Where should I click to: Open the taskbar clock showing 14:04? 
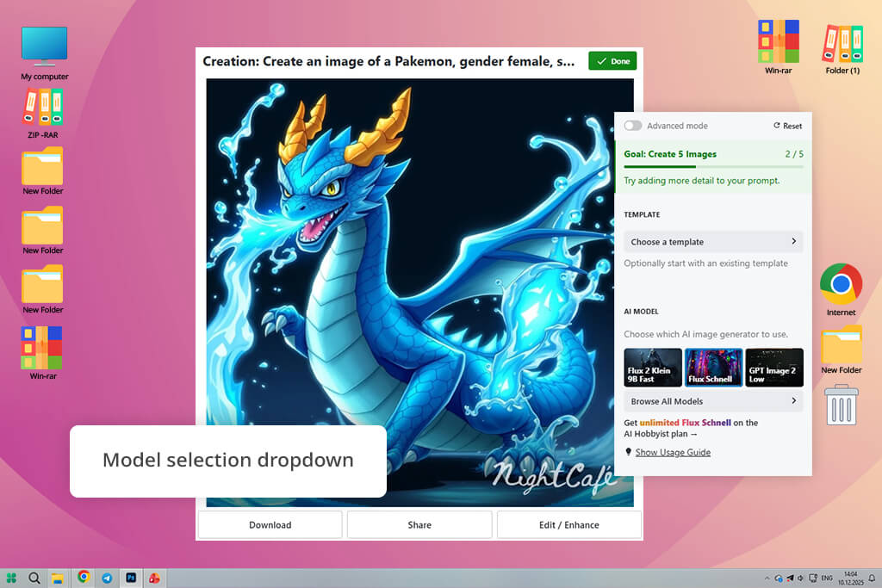coord(850,578)
